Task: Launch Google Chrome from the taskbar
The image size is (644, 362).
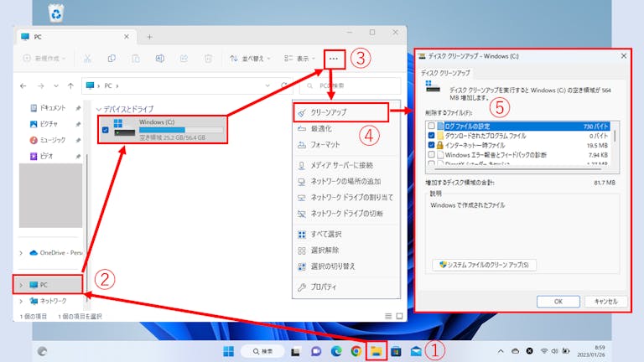Action: click(x=356, y=351)
